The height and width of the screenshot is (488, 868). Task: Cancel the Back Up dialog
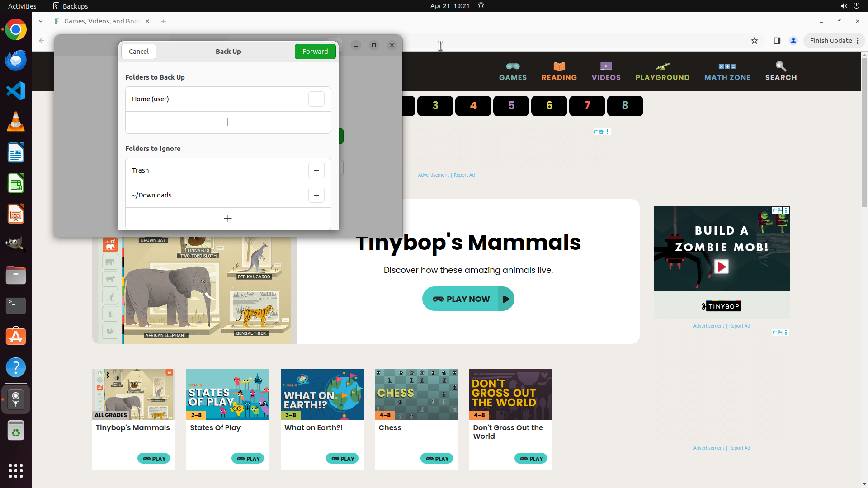[x=138, y=52]
